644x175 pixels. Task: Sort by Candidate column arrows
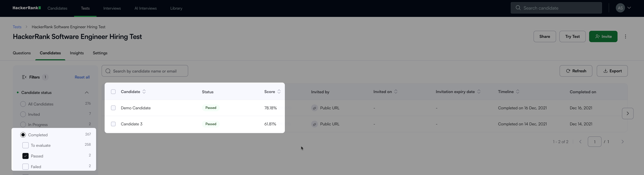click(144, 92)
